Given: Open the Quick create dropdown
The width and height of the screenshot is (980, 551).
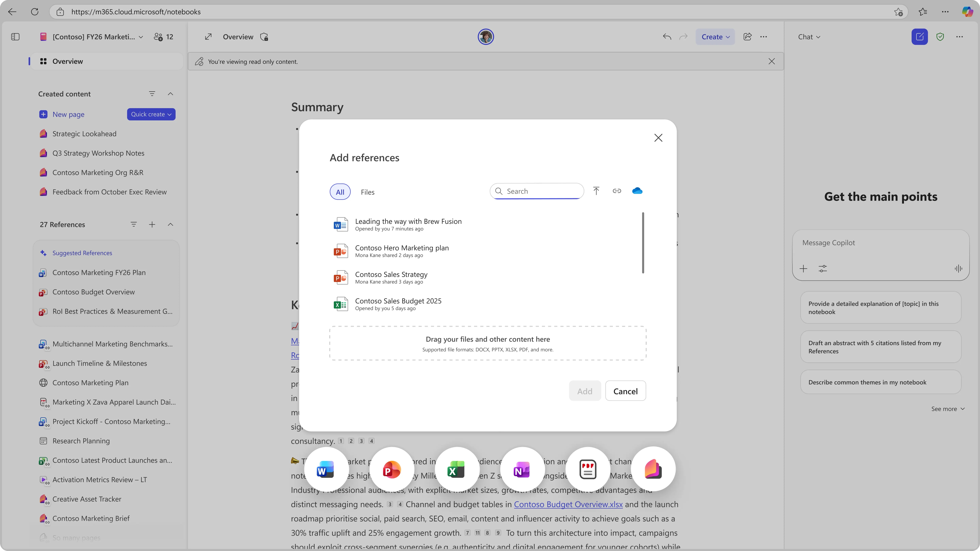Looking at the screenshot, I should click(151, 114).
